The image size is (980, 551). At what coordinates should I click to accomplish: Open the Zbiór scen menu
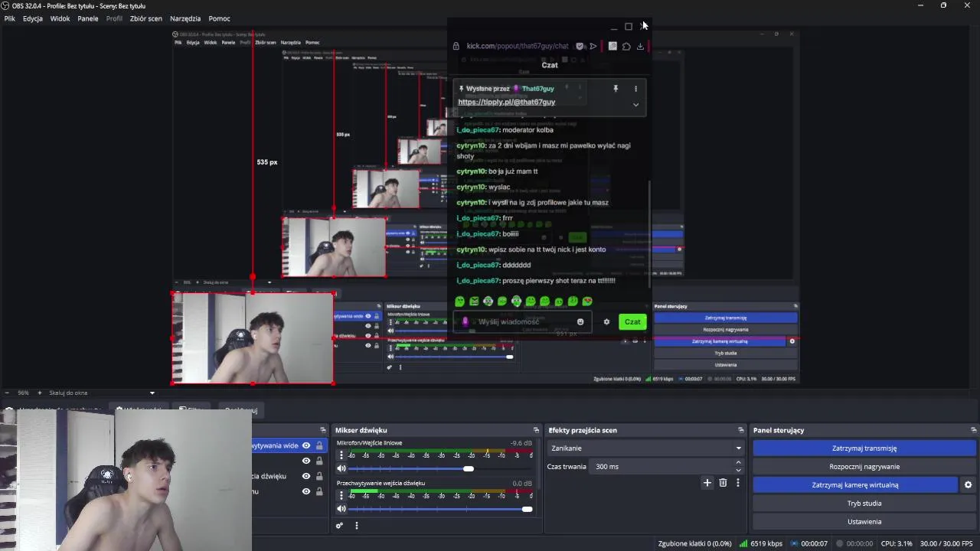pyautogui.click(x=145, y=18)
